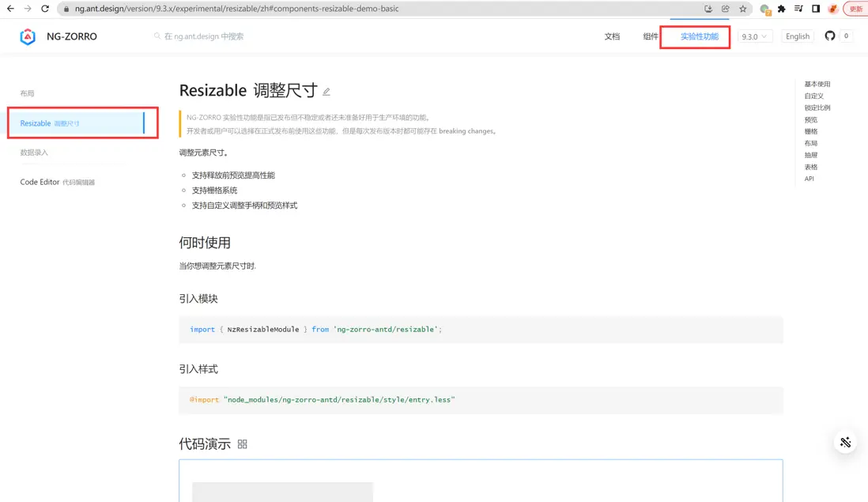Click the 支持自定义调整手柄和预览样式 bullet text
Screen dimensions: 868x502
[244, 206]
